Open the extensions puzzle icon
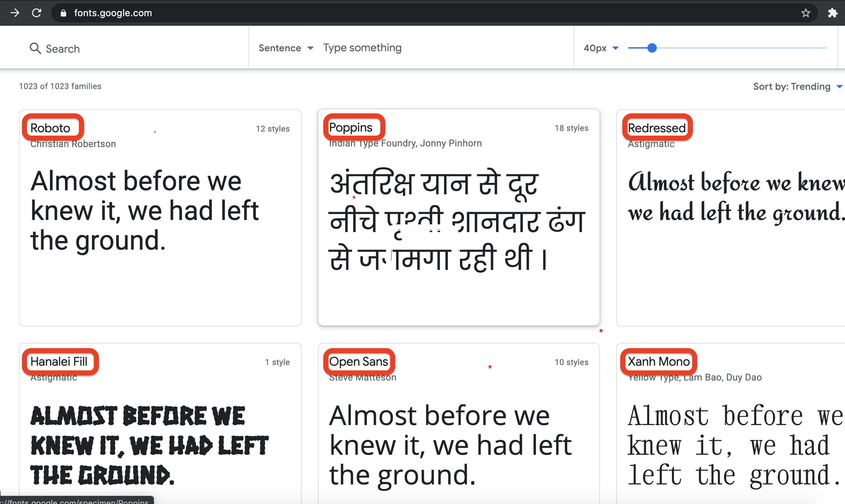Screen dimensions: 845x504 833,13
